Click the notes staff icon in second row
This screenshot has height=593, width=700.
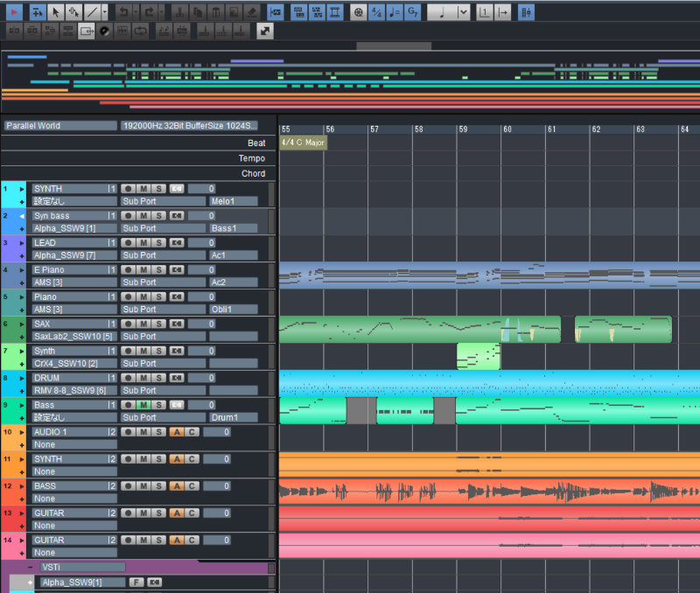pyautogui.click(x=164, y=31)
